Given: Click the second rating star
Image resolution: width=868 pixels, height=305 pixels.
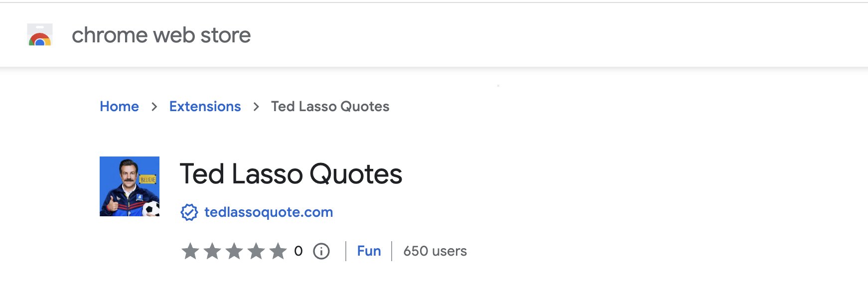Looking at the screenshot, I should click(x=212, y=251).
